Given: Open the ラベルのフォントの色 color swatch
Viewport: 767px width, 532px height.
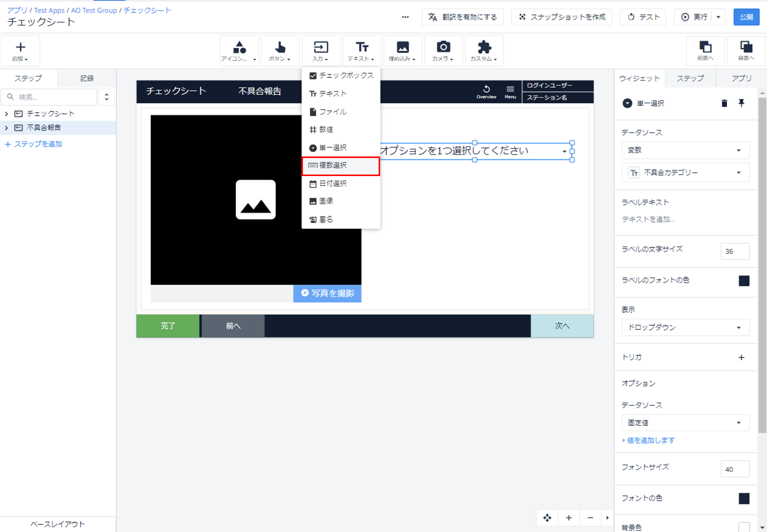Looking at the screenshot, I should (744, 281).
